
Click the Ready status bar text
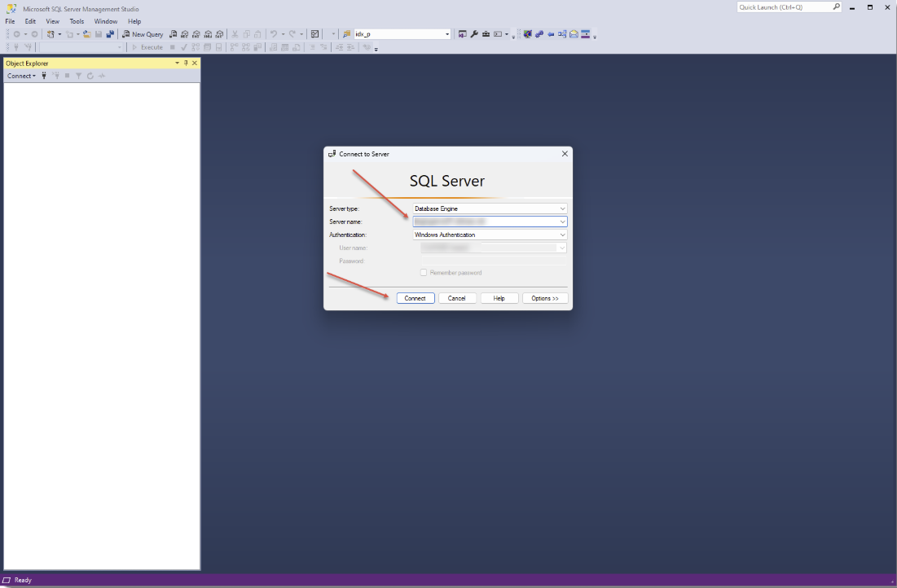coord(23,580)
